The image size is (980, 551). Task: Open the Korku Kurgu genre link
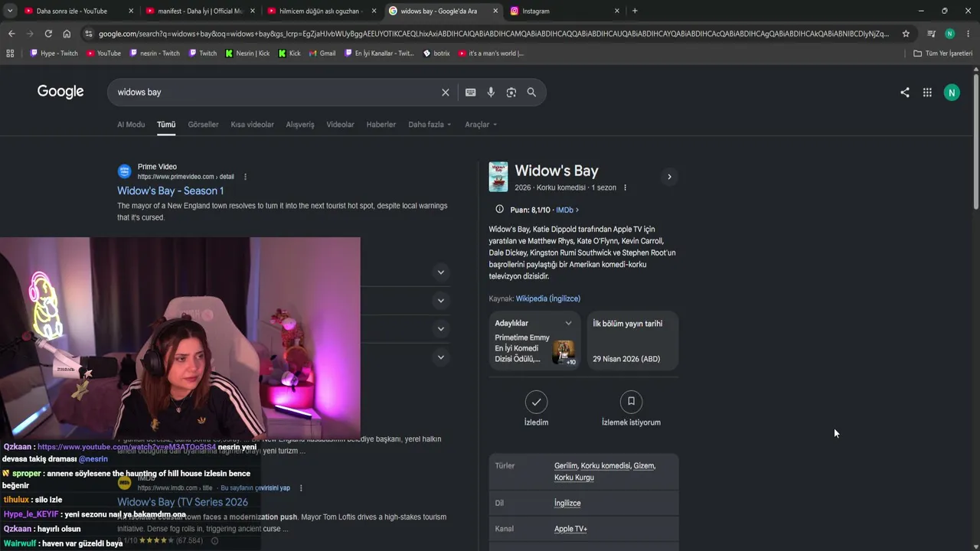(574, 478)
